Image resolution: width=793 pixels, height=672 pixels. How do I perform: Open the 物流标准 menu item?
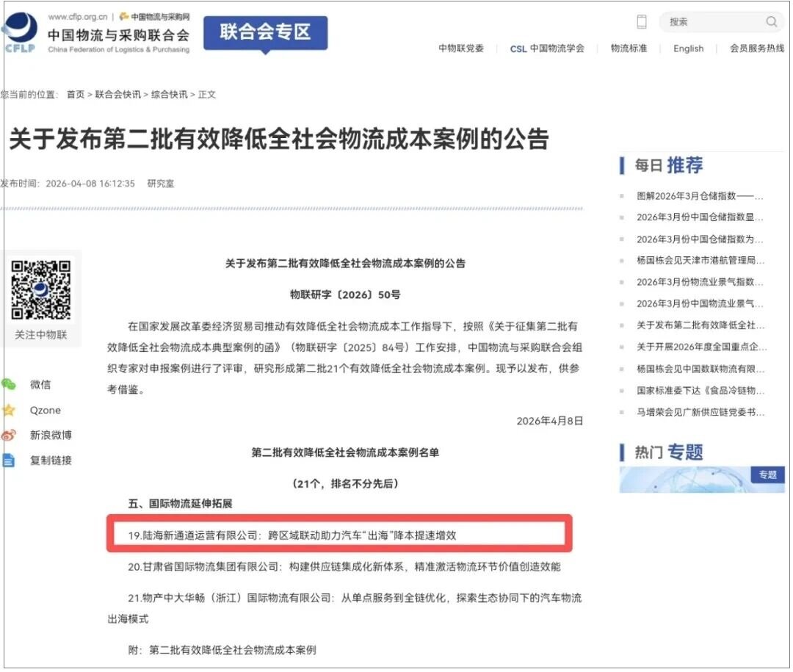629,48
